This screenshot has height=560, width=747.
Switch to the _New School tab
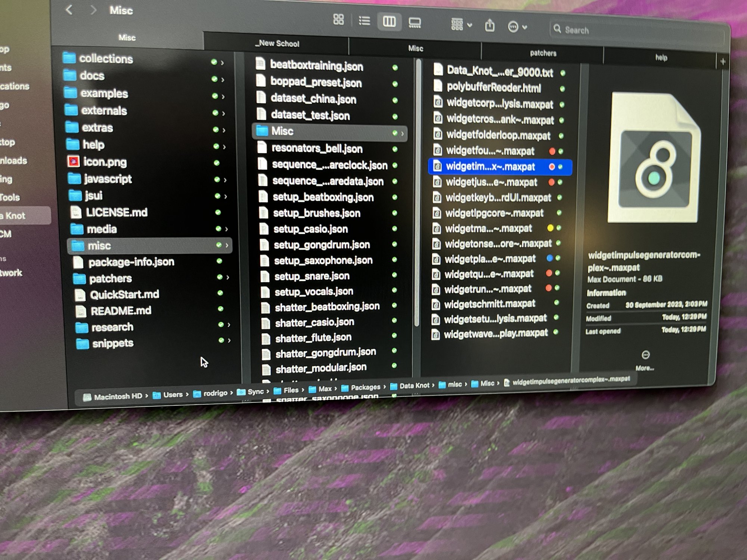tap(277, 44)
